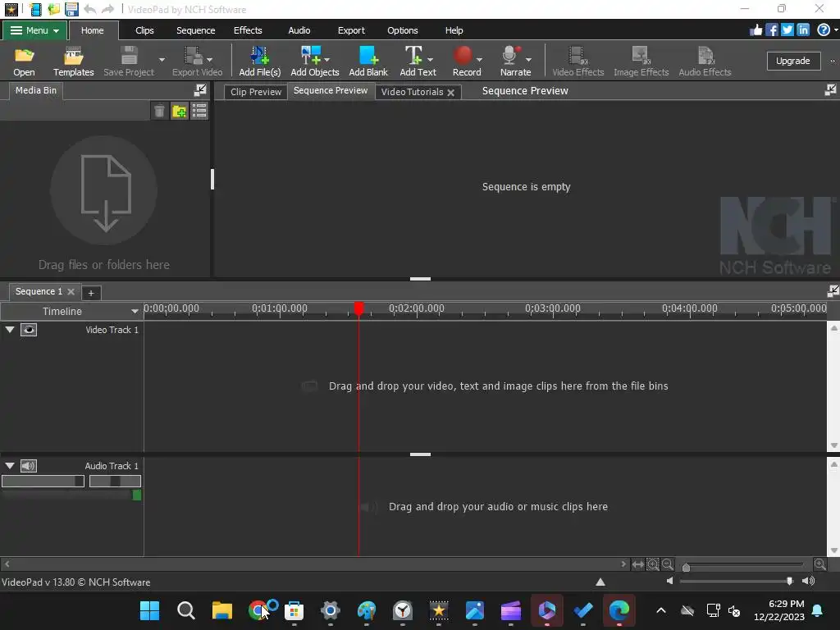
Task: Open the Export ribbon tab
Action: tap(351, 30)
